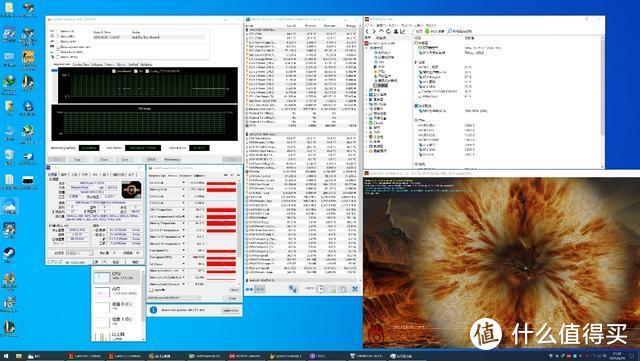Viewport: 640px width, 361px height.
Task: Click the Back arrow in AIDA64 Extreme toolbar
Action: pos(367,31)
